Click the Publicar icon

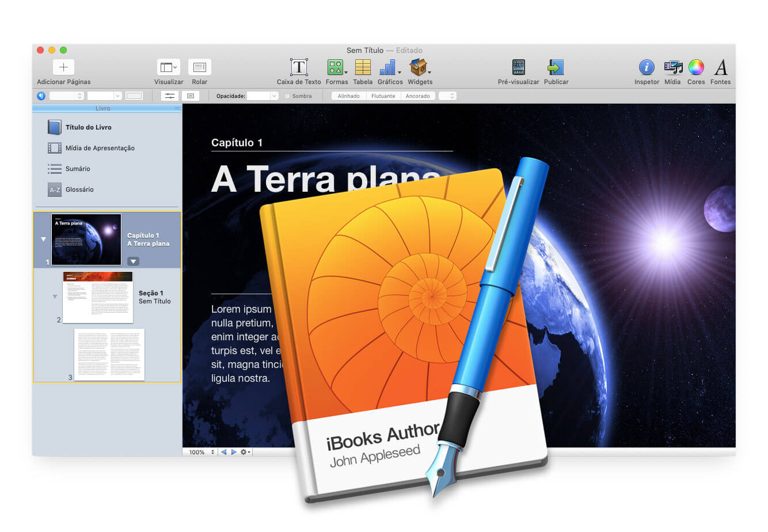click(556, 67)
